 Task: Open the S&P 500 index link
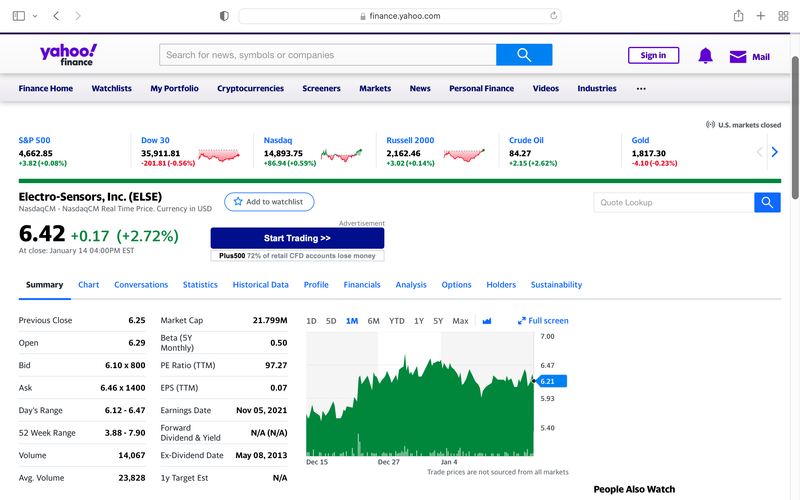coord(35,140)
